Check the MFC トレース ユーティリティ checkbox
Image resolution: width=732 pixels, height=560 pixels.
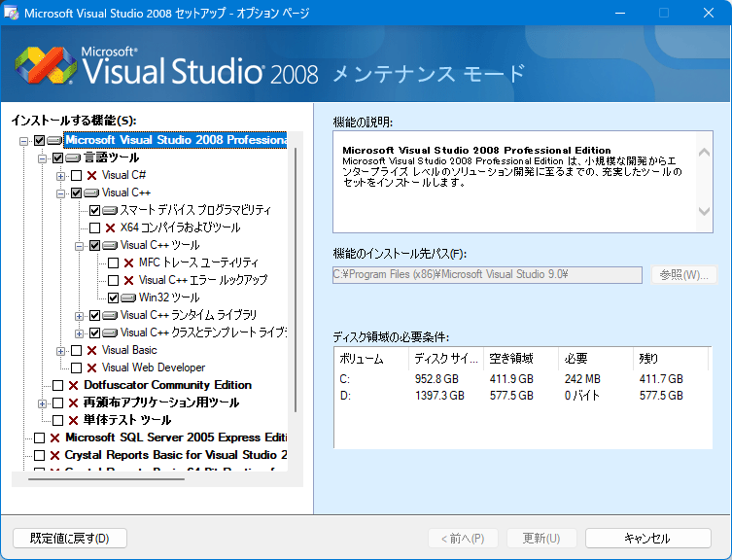pos(113,262)
